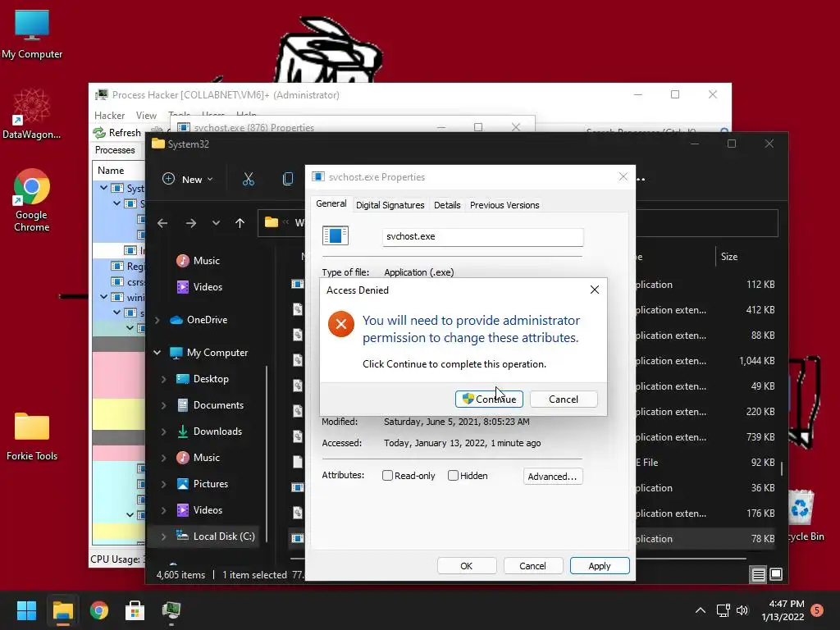Open Hacker menu in Process Hacker
The height and width of the screenshot is (630, 840).
click(109, 116)
